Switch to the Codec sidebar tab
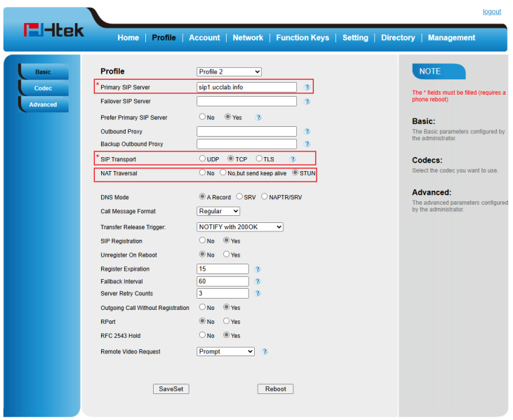 click(x=43, y=88)
